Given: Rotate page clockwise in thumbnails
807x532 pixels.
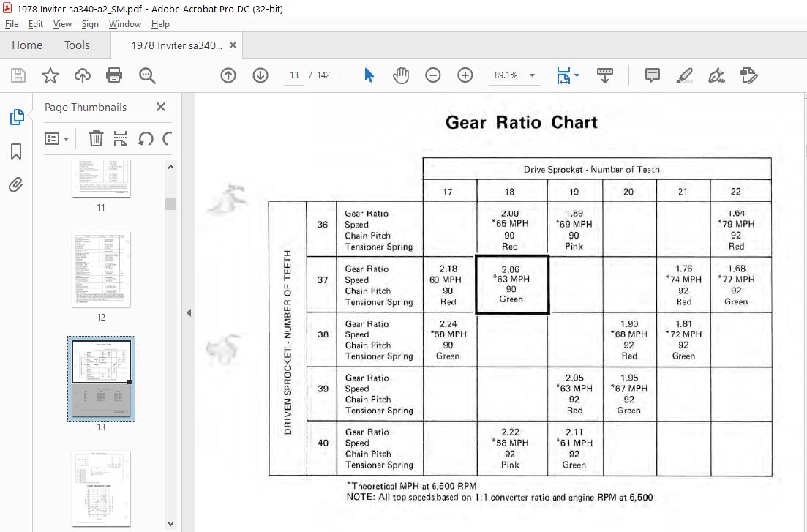Looking at the screenshot, I should (x=167, y=138).
